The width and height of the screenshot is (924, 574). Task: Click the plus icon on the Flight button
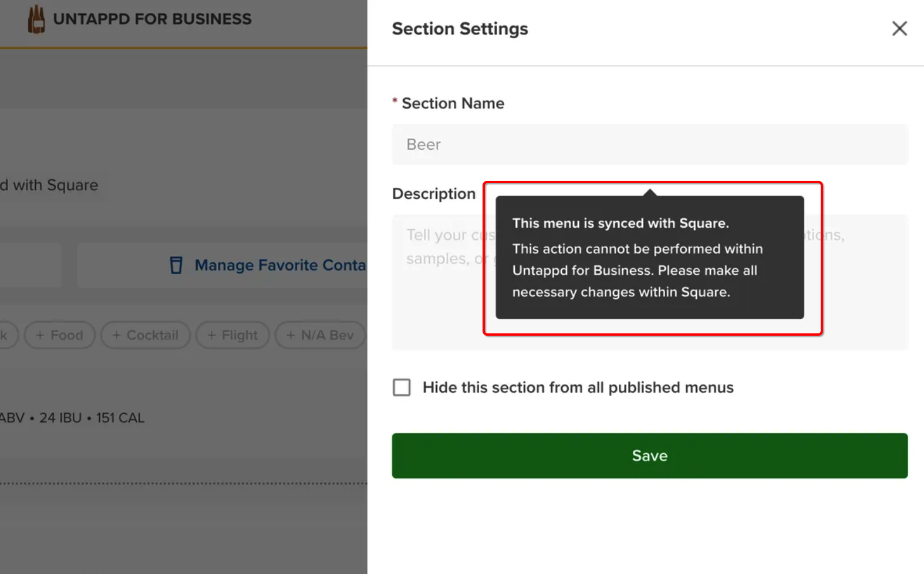(211, 335)
